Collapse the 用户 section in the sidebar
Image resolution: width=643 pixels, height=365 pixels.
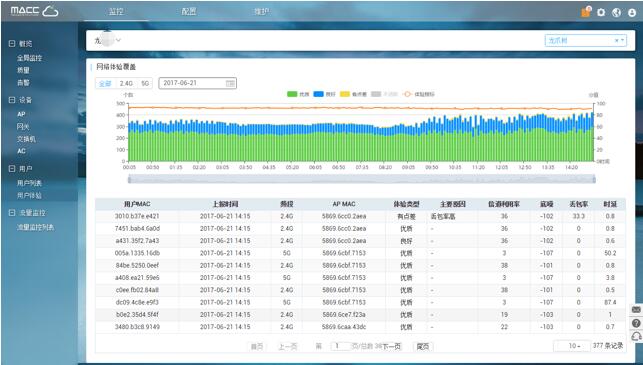12,169
